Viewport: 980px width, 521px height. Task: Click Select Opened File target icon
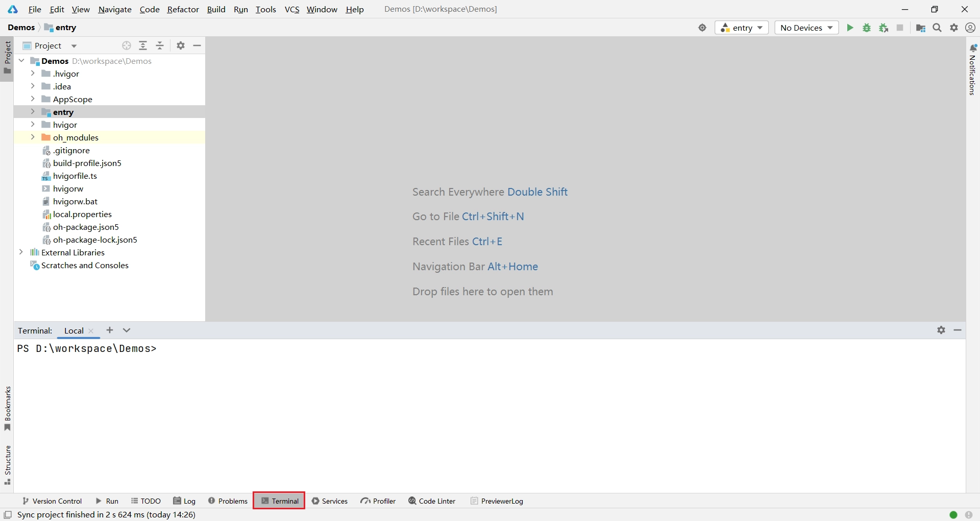pyautogui.click(x=127, y=45)
